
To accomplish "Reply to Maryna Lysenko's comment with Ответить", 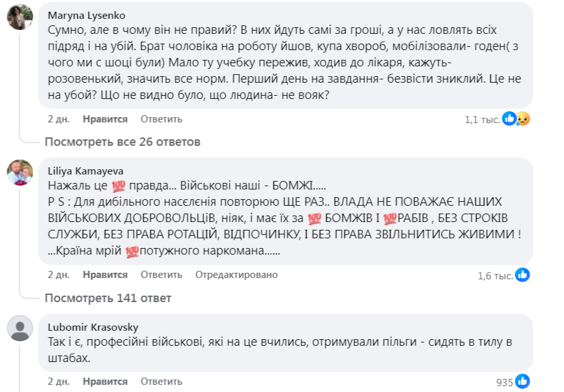I will [161, 119].
